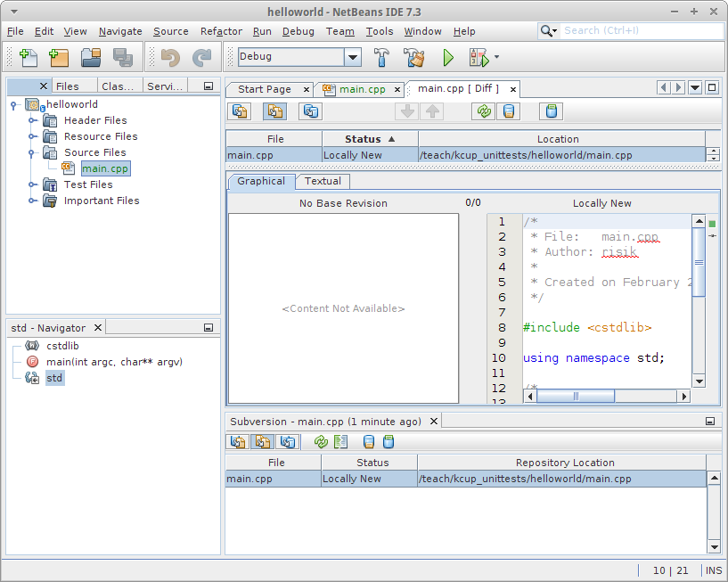
Task: Click the helloworld project icon
Action: click(34, 105)
